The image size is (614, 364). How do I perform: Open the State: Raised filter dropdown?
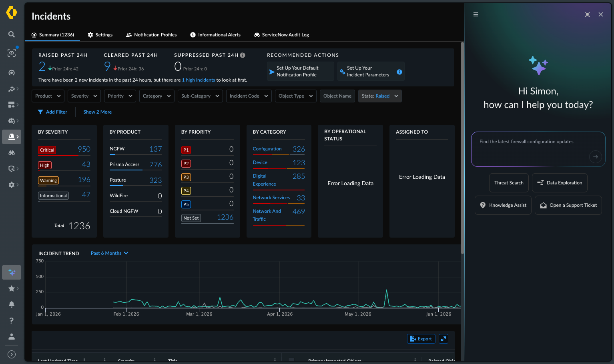380,96
